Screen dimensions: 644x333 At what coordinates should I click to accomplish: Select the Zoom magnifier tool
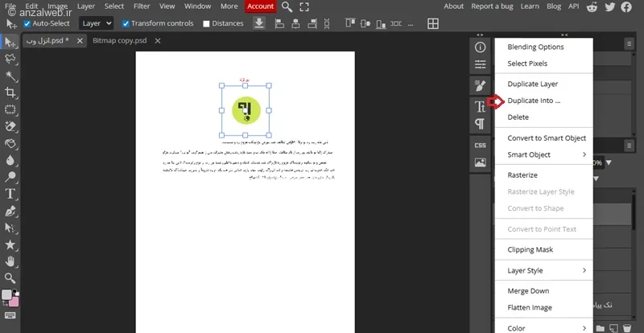click(10, 278)
